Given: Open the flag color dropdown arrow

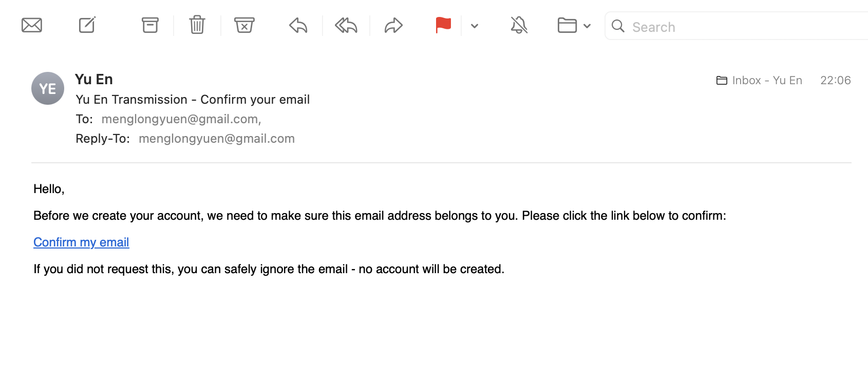Looking at the screenshot, I should click(x=475, y=26).
